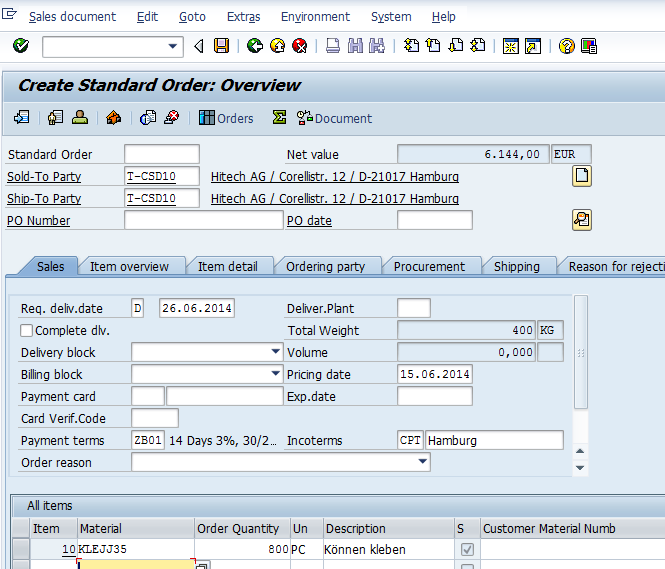This screenshot has height=569, width=665.
Task: Open the transaction command field dropdown
Action: tap(172, 46)
